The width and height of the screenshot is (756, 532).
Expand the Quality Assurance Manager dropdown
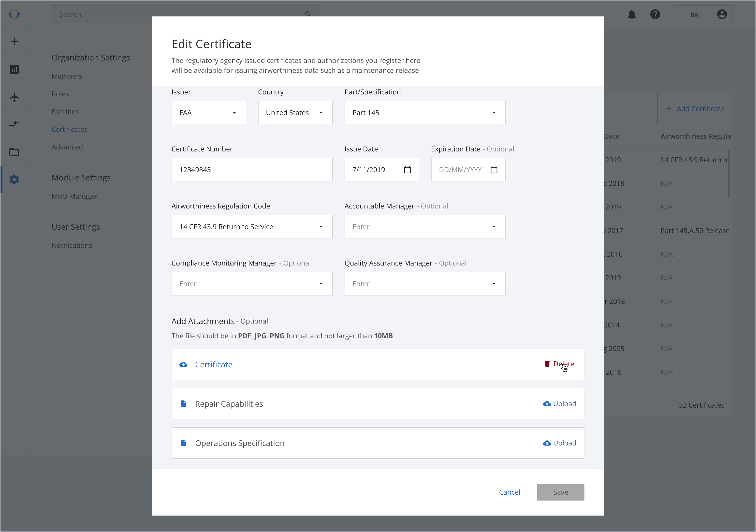pos(425,284)
